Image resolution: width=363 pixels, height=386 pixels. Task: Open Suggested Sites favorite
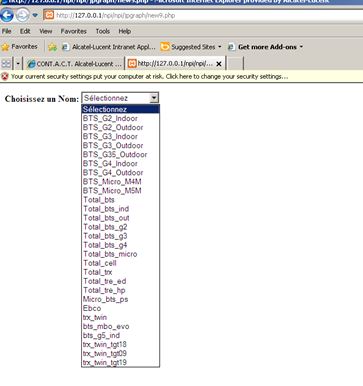coord(191,47)
